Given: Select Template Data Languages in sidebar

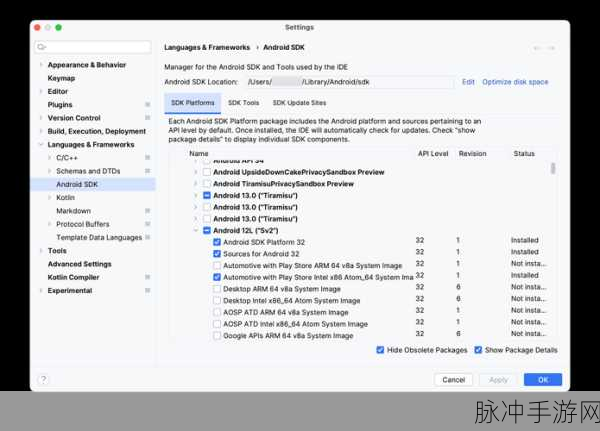Looking at the screenshot, I should pyautogui.click(x=99, y=237).
